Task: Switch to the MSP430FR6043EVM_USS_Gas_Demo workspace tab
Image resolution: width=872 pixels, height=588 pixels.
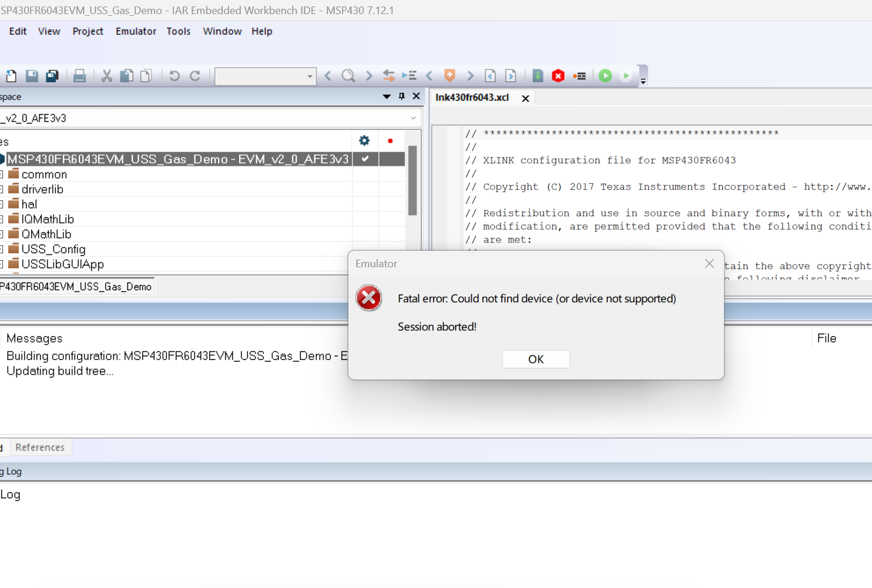Action: (x=76, y=287)
